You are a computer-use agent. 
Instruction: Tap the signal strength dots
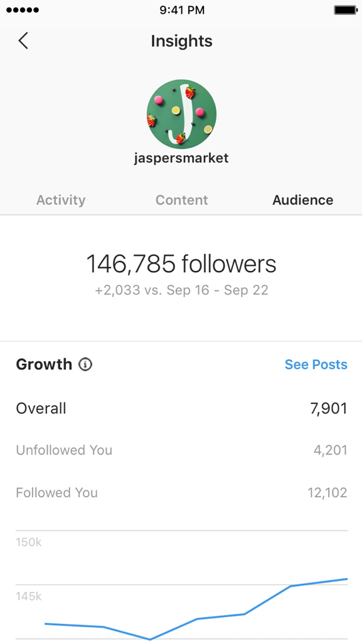[x=23, y=10]
